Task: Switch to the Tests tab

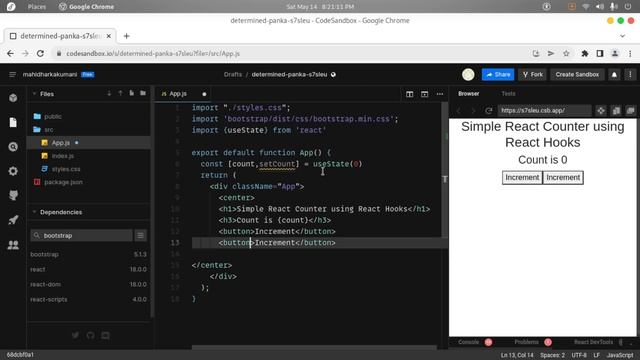Action: coord(508,94)
